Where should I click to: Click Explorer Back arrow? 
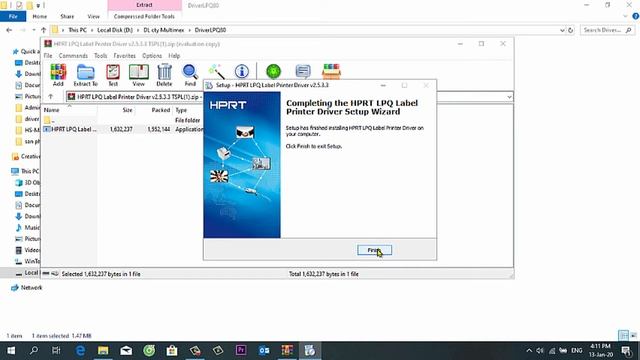point(9,30)
